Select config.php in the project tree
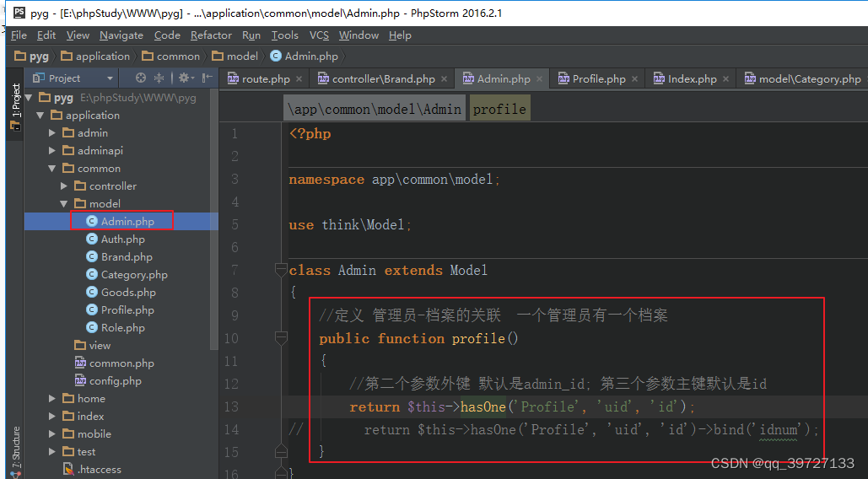This screenshot has width=868, height=479. coord(109,380)
